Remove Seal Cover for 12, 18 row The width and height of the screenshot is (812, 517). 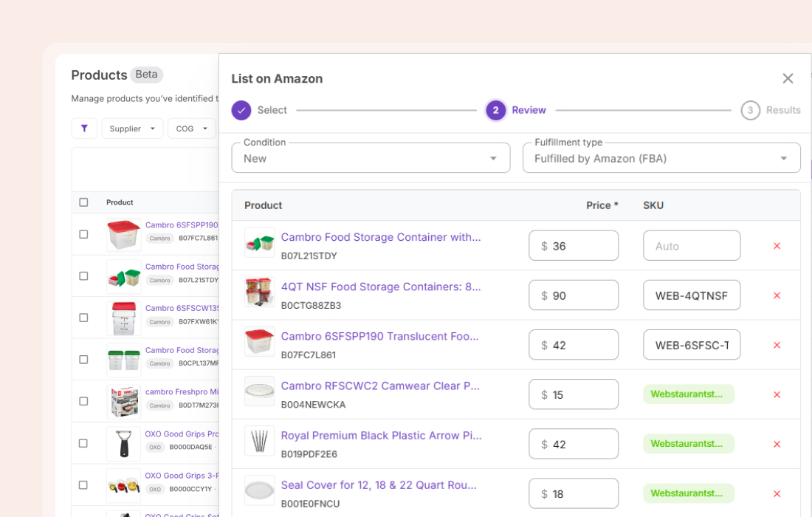777,493
